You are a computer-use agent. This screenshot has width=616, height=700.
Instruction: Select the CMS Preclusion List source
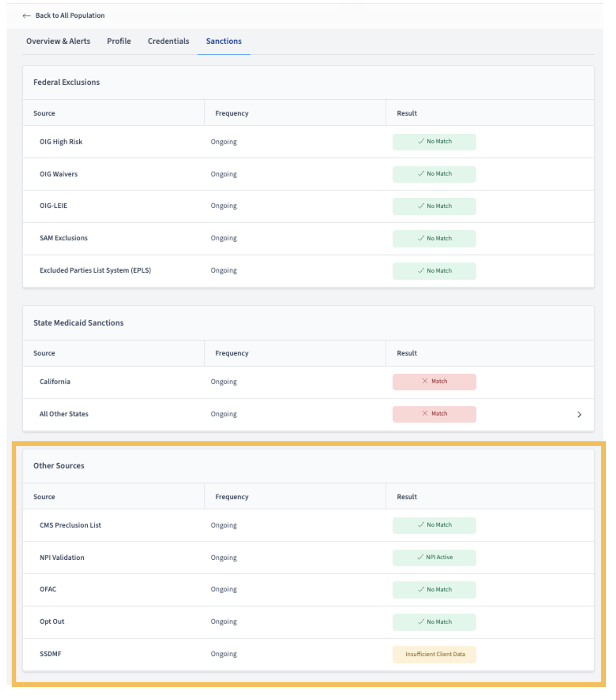(x=70, y=525)
